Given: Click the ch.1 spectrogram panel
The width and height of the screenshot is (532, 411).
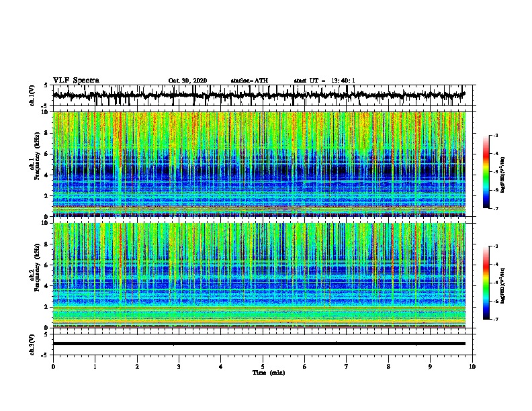Looking at the screenshot, I should (x=259, y=164).
